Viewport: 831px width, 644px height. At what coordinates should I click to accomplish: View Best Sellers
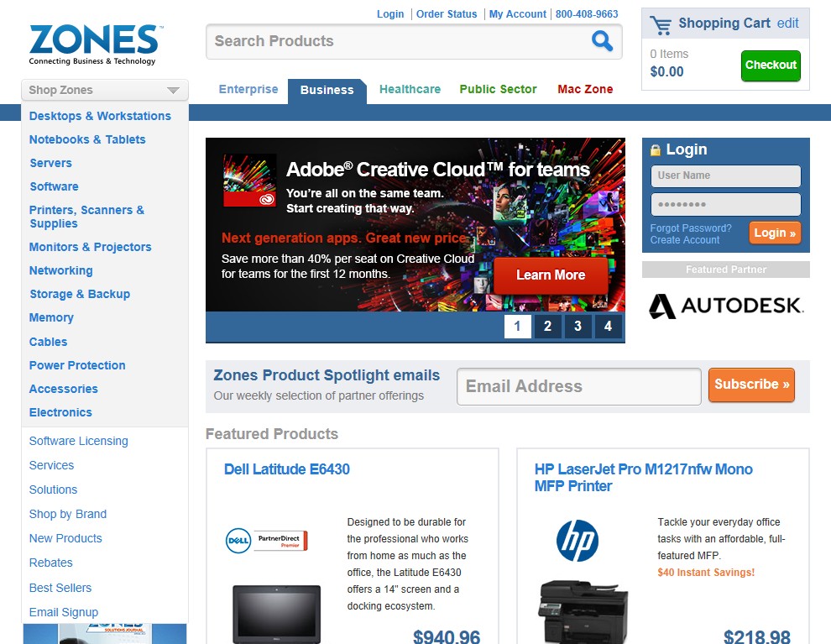coord(60,588)
